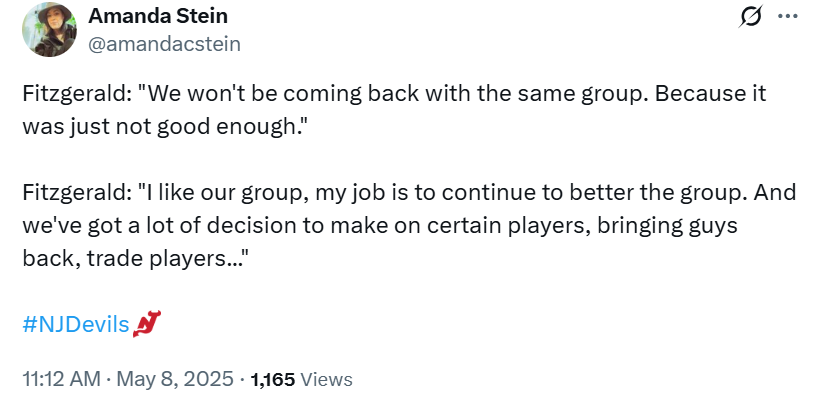Open Amanda Stein's profile picture
The height and width of the screenshot is (403, 819).
[50, 29]
